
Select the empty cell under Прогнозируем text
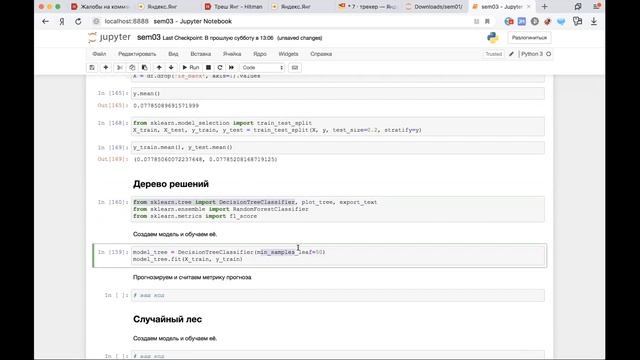tap(338, 295)
